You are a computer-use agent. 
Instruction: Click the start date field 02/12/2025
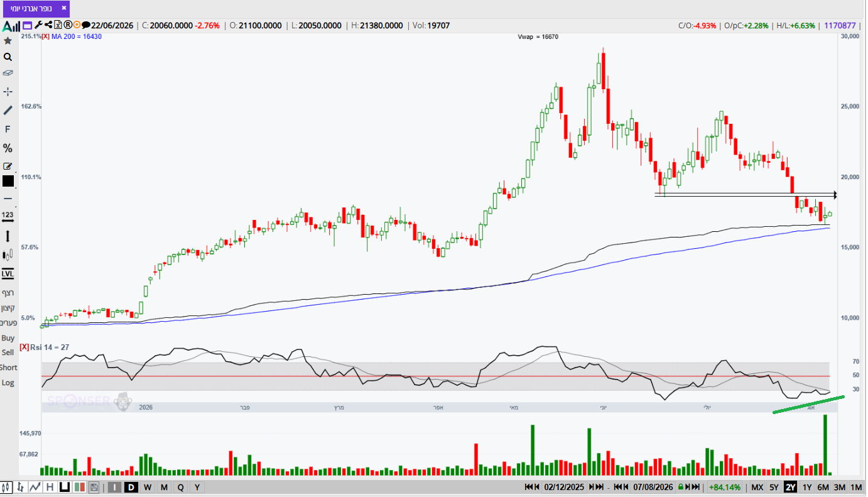(564, 487)
